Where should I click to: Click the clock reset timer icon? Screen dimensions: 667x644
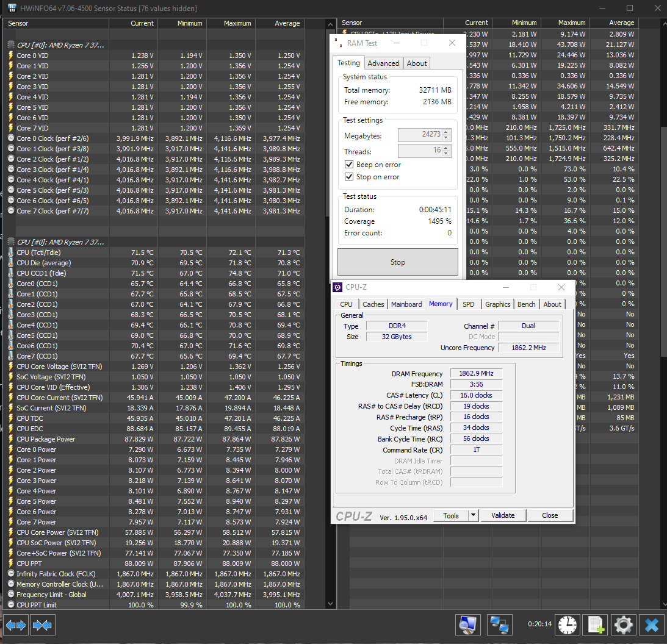568,625
